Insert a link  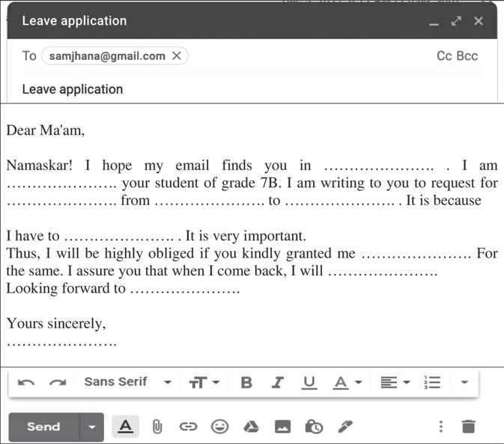[188, 427]
